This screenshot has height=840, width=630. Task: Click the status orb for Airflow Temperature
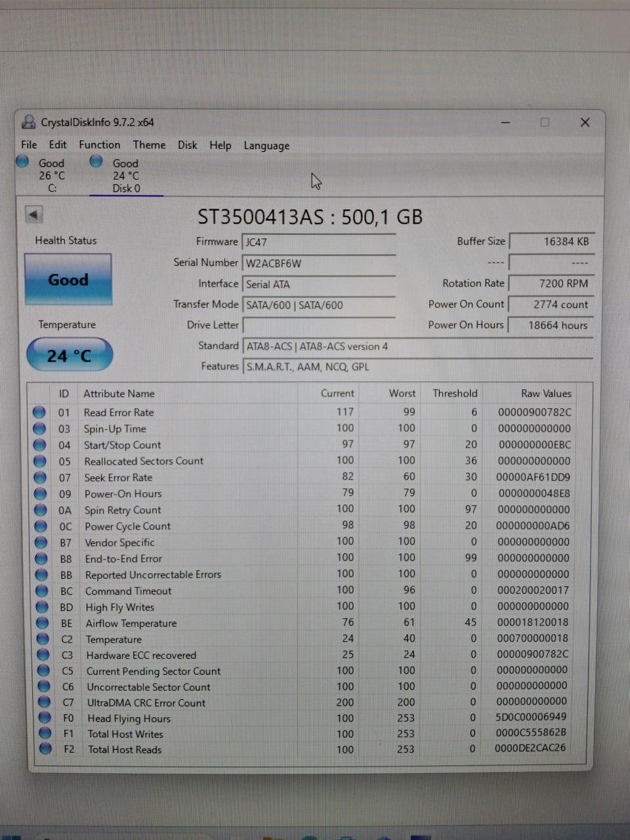[x=42, y=623]
